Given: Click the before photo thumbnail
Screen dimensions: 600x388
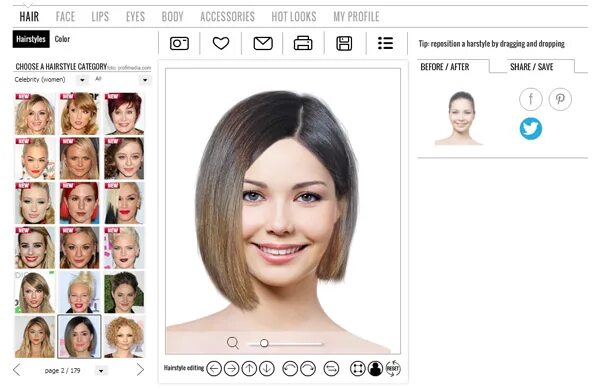Looking at the screenshot, I should pos(459,118).
